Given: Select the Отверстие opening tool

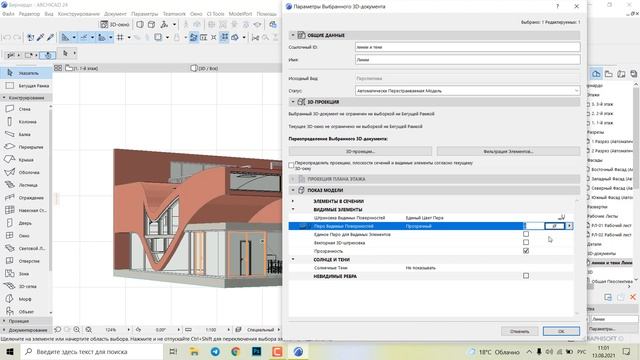Looking at the screenshot, I should pyautogui.click(x=24, y=261).
